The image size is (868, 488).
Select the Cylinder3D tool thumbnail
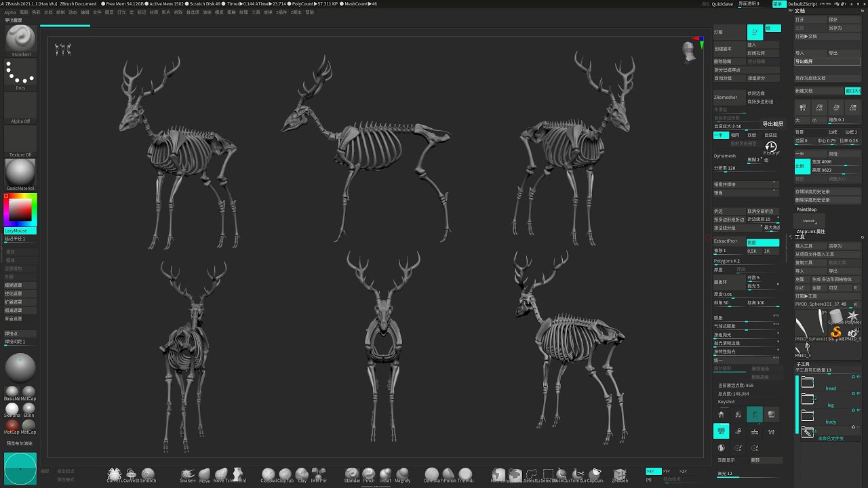click(x=836, y=317)
